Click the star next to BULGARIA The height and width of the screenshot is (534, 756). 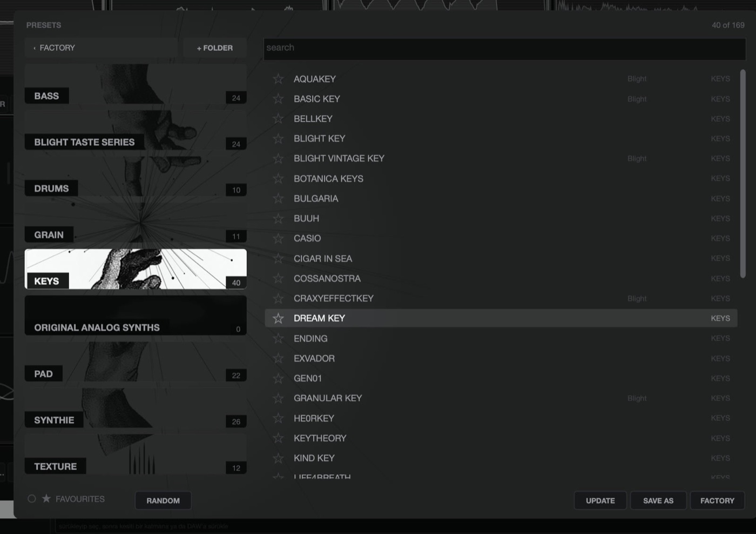(278, 198)
